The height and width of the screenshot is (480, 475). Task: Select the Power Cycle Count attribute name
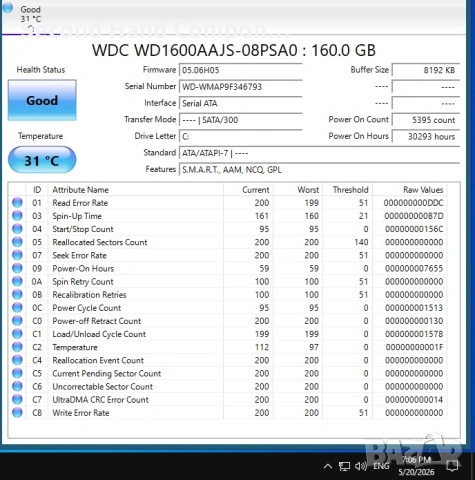tap(87, 308)
